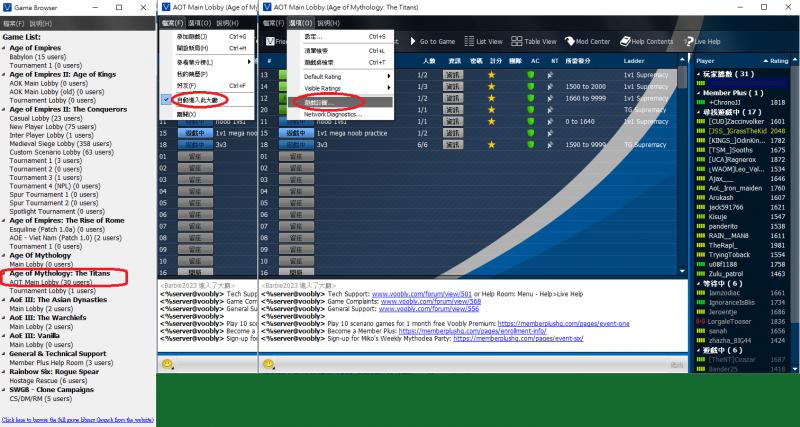Viewport: 800px width, 427px height.
Task: Click the full game library link in Game Browser
Action: 78,419
